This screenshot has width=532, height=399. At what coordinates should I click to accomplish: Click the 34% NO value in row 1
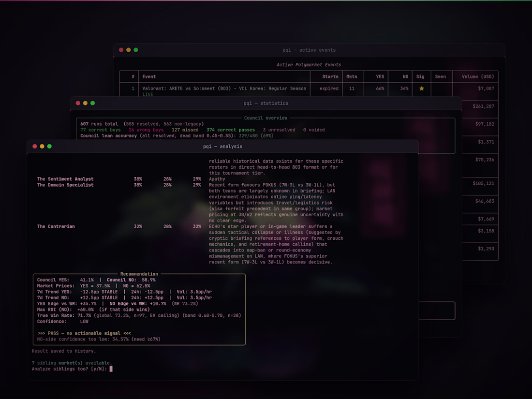pos(404,89)
